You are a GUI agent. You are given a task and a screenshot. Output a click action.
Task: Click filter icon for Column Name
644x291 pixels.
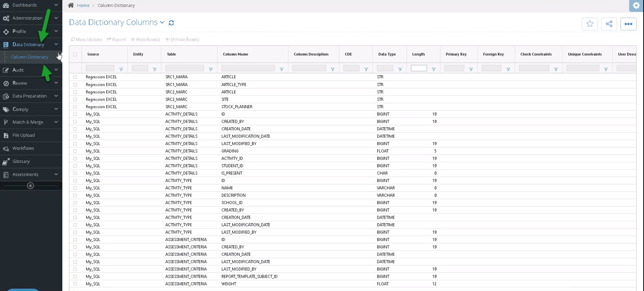[281, 69]
